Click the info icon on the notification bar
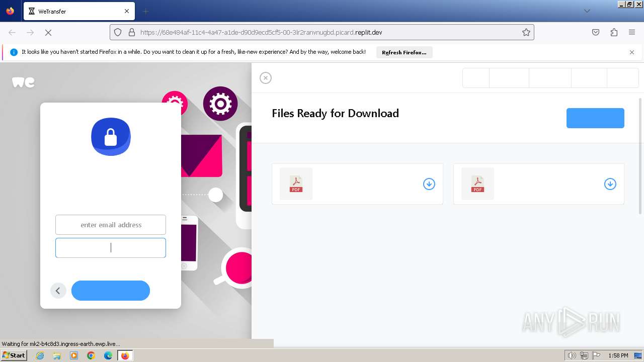The width and height of the screenshot is (644, 362). 14,52
